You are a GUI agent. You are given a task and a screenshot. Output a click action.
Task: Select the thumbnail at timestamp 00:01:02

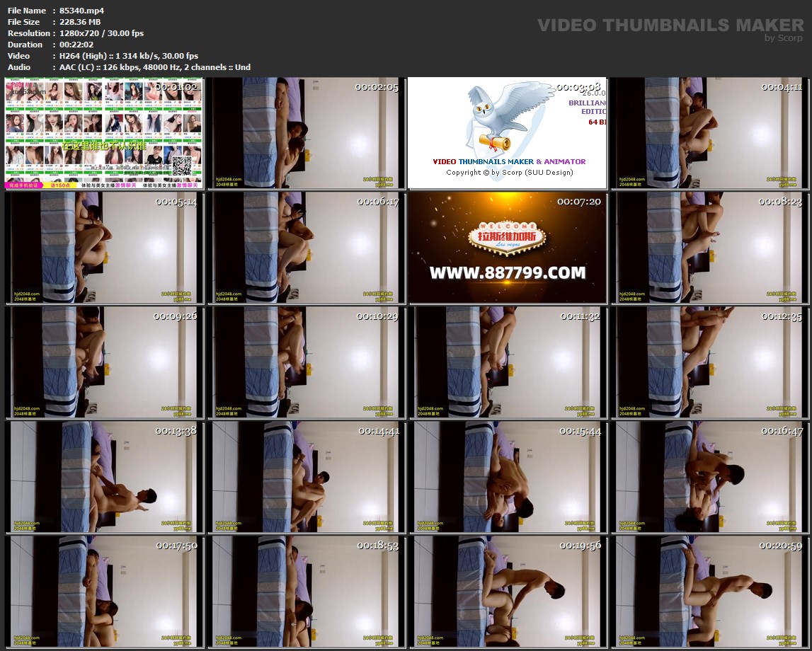coord(103,134)
